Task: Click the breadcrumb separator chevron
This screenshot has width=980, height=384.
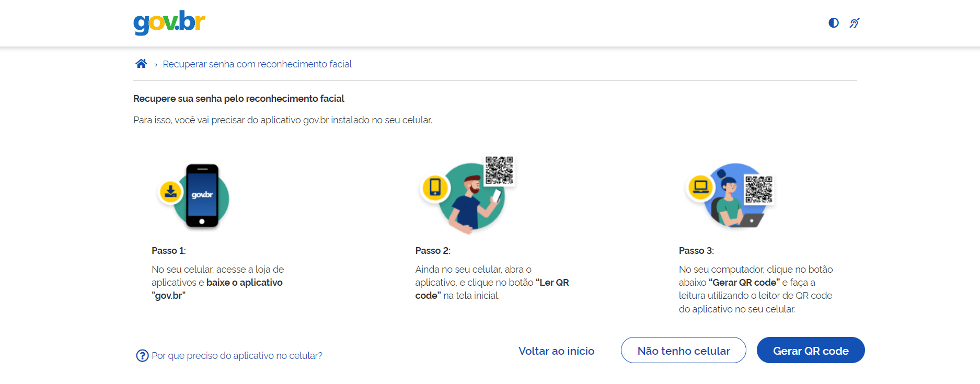Action: pos(156,65)
